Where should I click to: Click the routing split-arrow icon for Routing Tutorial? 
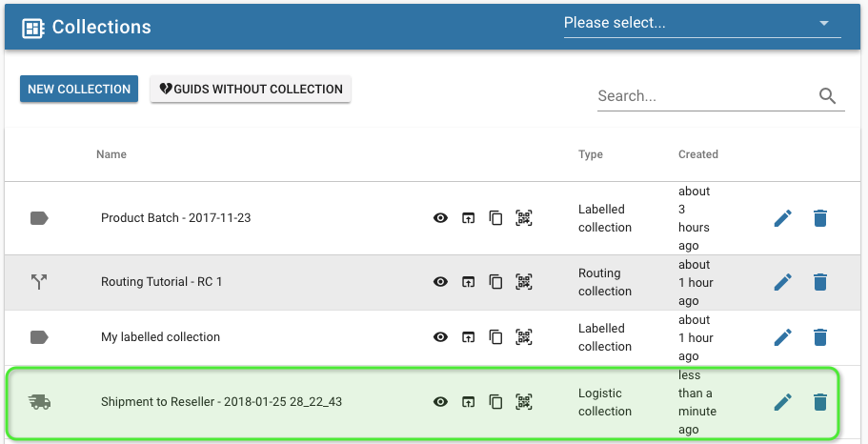[x=39, y=282]
